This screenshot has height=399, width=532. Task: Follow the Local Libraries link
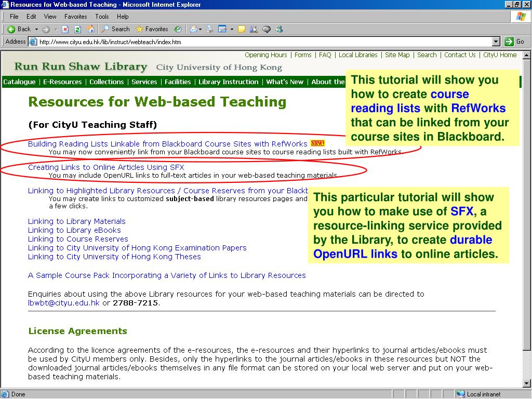[358, 55]
